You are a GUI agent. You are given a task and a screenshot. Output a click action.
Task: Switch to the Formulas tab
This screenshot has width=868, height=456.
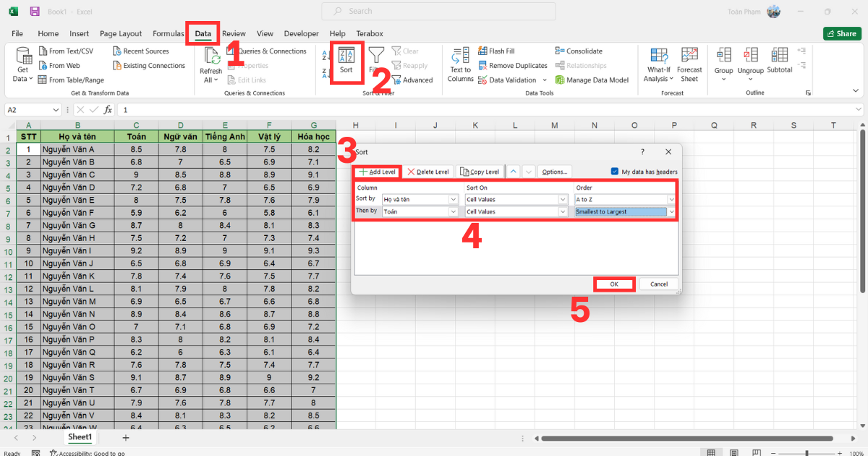pyautogui.click(x=169, y=34)
